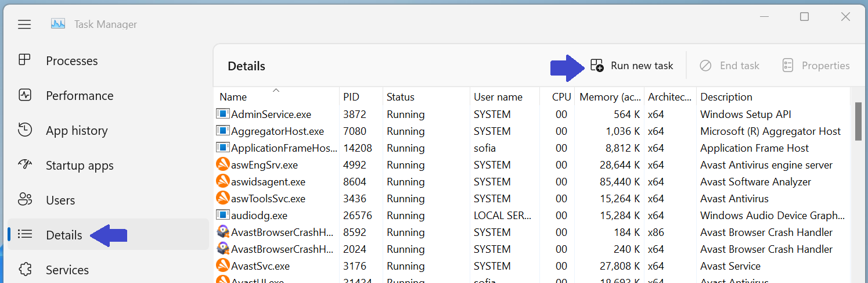Open Properties for the selected process
868x283 pixels.
(x=815, y=66)
